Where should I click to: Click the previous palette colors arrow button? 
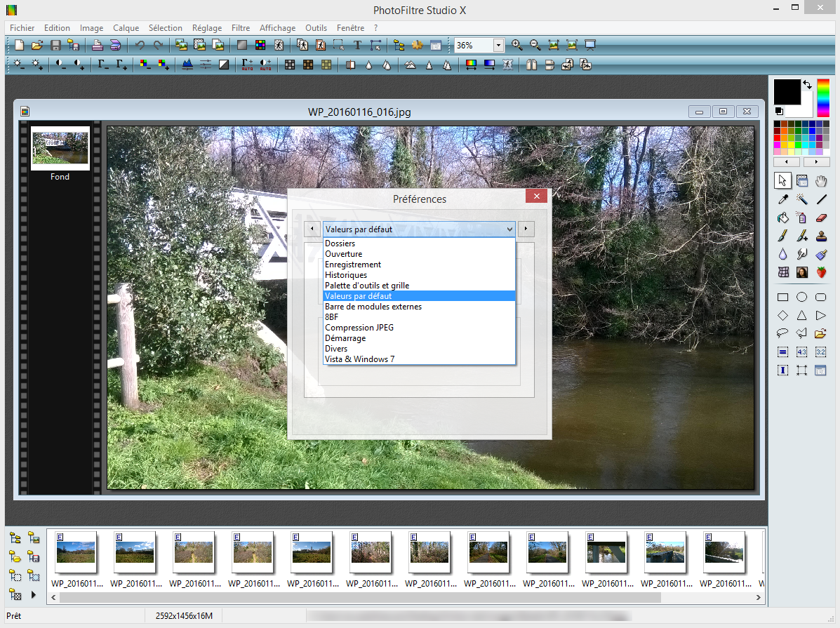[x=787, y=162]
